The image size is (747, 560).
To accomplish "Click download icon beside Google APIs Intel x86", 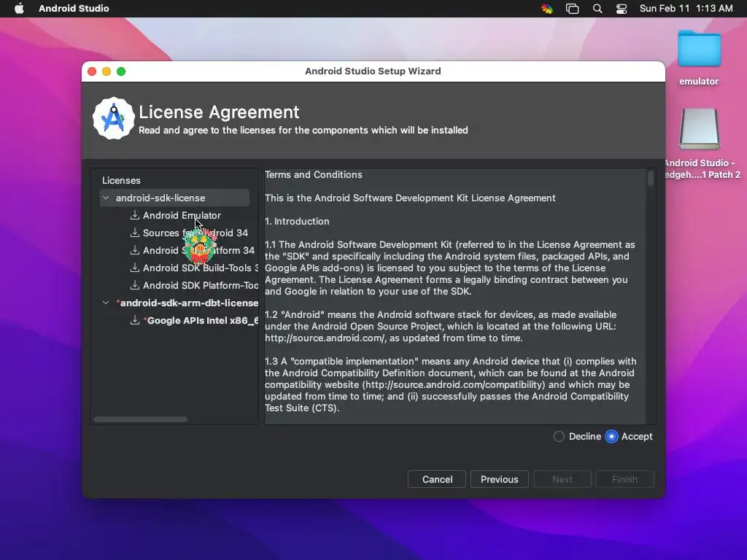I will coord(135,321).
